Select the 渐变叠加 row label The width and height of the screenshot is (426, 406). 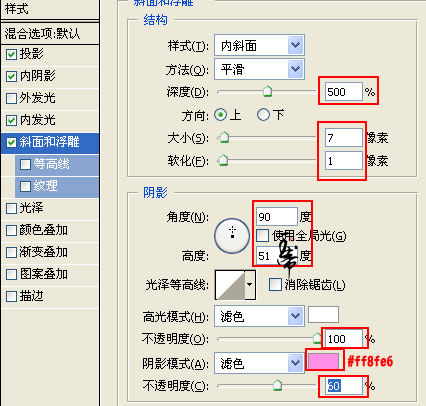pyautogui.click(x=43, y=252)
